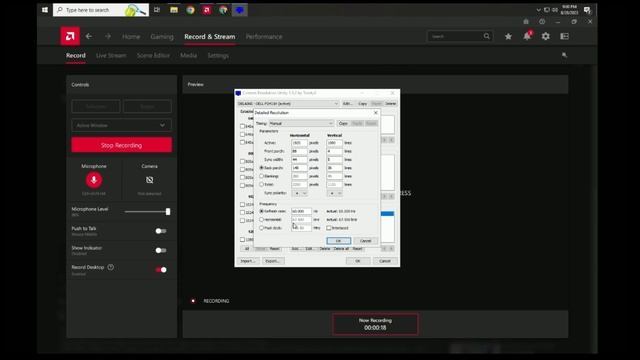Image resolution: width=640 pixels, height=360 pixels.
Task: Click the Windows search box
Action: tap(101, 10)
